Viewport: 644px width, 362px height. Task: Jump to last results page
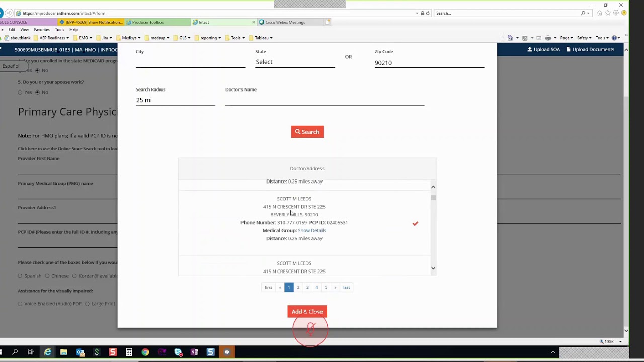(346, 287)
